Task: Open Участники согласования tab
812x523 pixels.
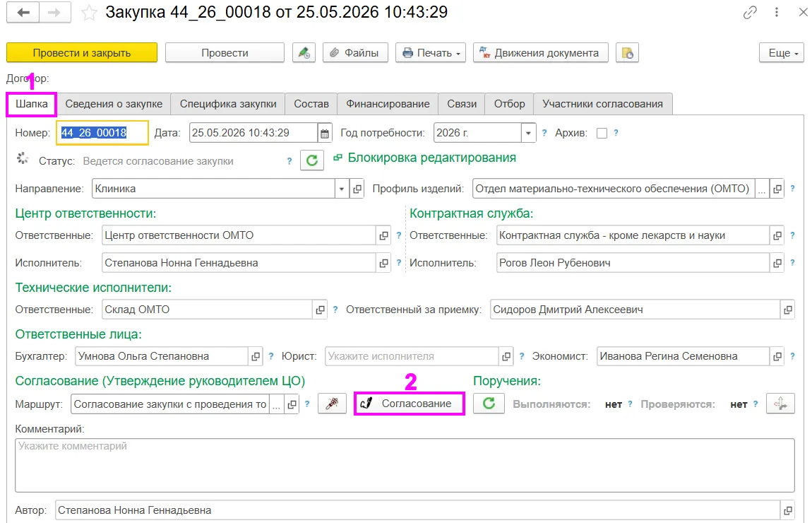Action: pyautogui.click(x=603, y=104)
